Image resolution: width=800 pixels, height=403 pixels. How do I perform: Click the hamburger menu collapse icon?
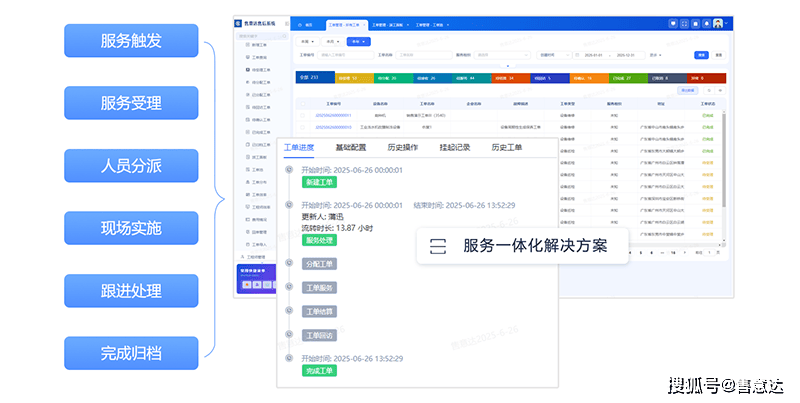pos(288,23)
